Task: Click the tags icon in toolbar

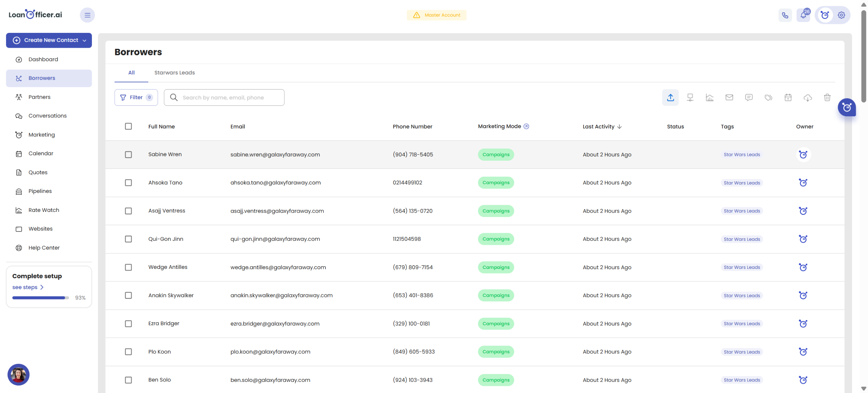Action: (x=768, y=98)
